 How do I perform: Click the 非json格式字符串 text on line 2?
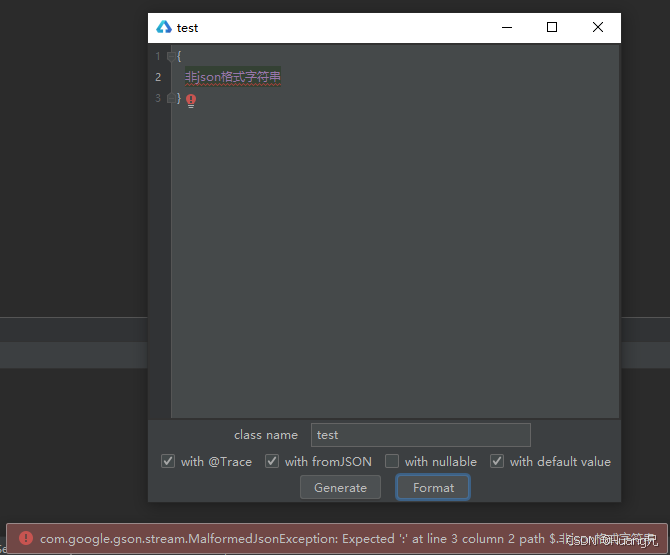(233, 77)
